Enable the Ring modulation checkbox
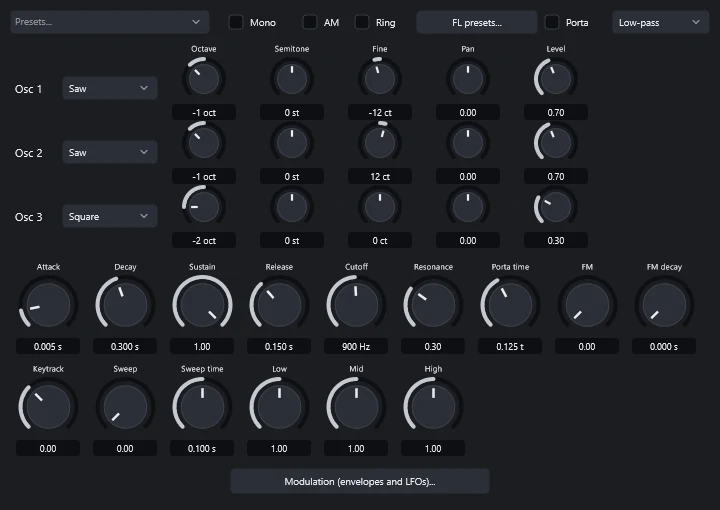720x510 pixels. point(362,22)
